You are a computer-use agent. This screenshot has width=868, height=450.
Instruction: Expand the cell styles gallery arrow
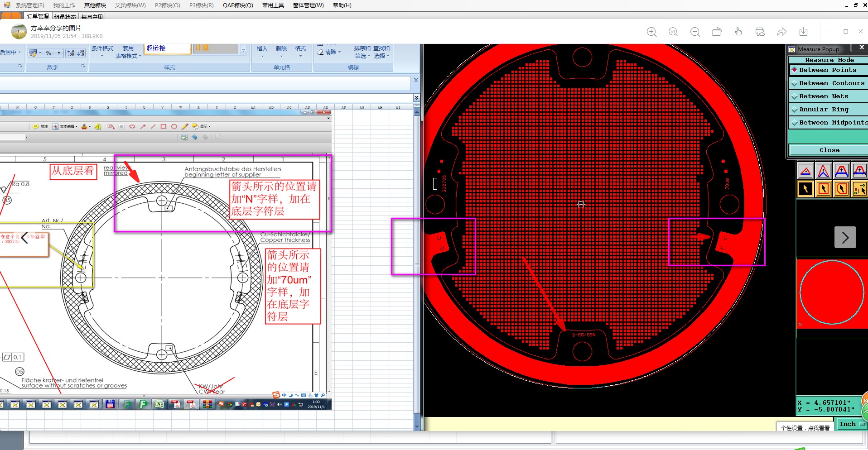243,51
